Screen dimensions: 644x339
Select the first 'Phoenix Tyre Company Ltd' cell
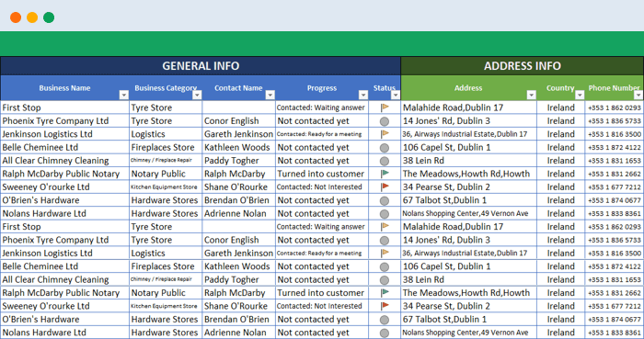[x=64, y=121]
